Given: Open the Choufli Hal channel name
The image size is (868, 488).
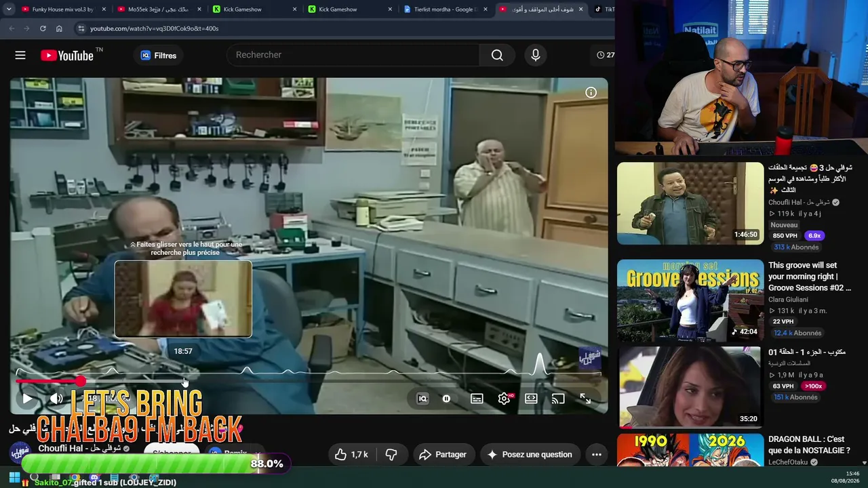Looking at the screenshot, I should tap(79, 449).
